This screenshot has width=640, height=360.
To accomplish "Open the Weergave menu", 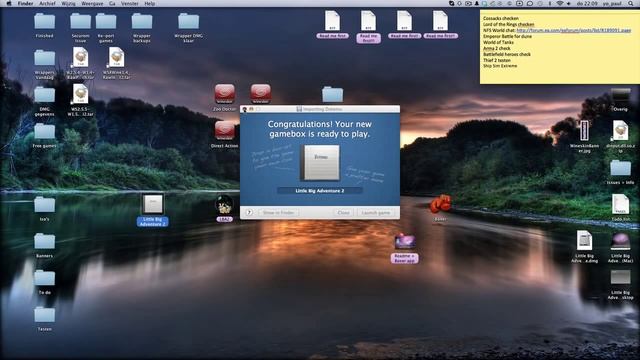I will point(92,3).
